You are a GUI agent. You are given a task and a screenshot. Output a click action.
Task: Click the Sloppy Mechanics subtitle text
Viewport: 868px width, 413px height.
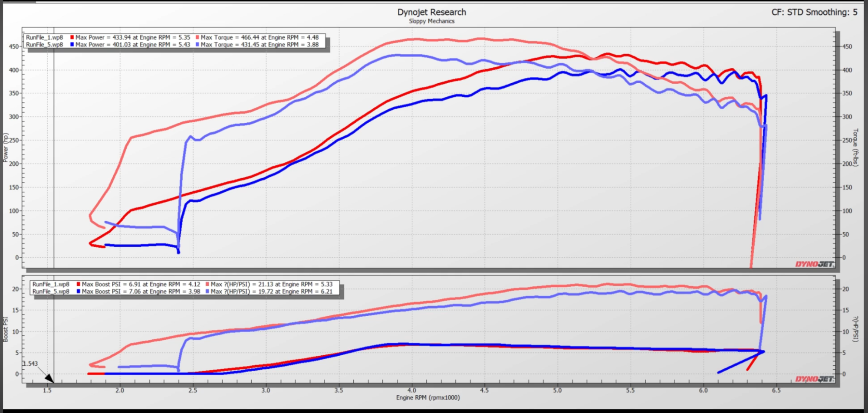pos(431,21)
